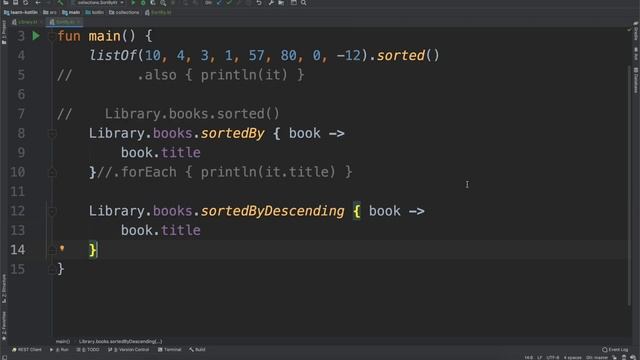640x360 pixels.
Task: Click the green Build hammer in the top toolbar
Action: [60, 3]
